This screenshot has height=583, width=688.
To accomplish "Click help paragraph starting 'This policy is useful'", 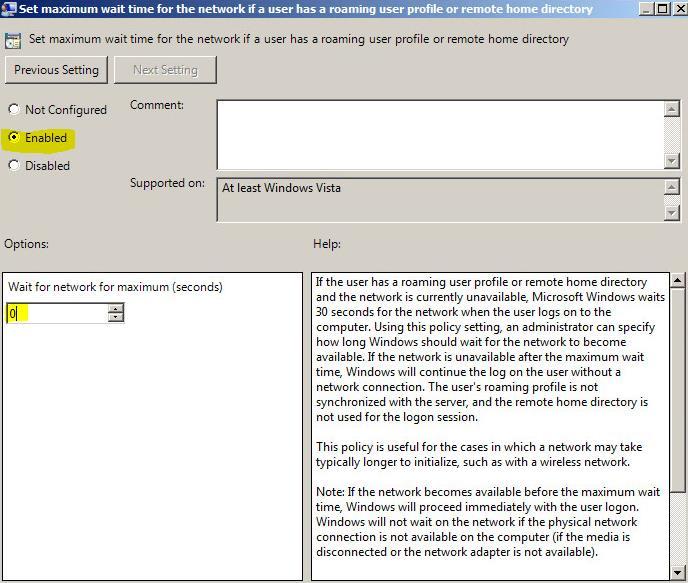I will click(479, 454).
